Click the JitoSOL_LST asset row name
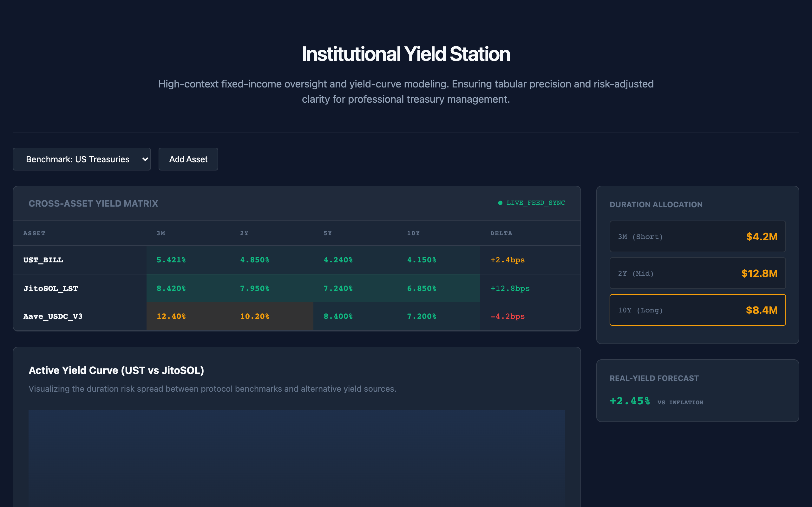 (x=51, y=288)
